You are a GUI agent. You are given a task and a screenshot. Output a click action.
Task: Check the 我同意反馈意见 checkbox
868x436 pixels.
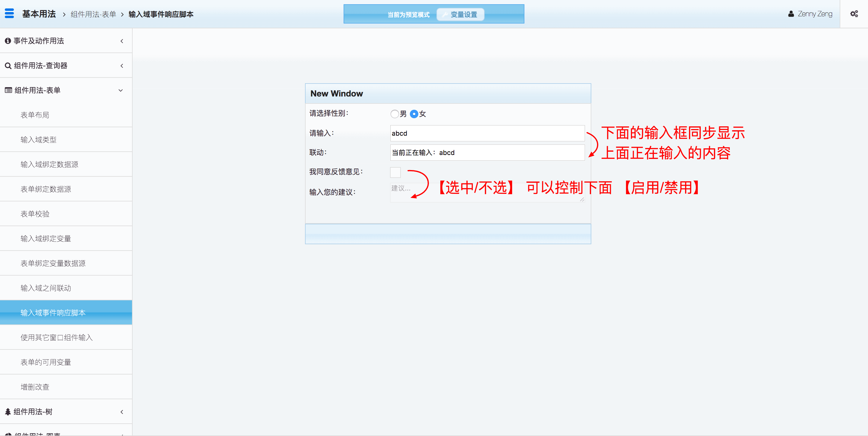tap(395, 172)
